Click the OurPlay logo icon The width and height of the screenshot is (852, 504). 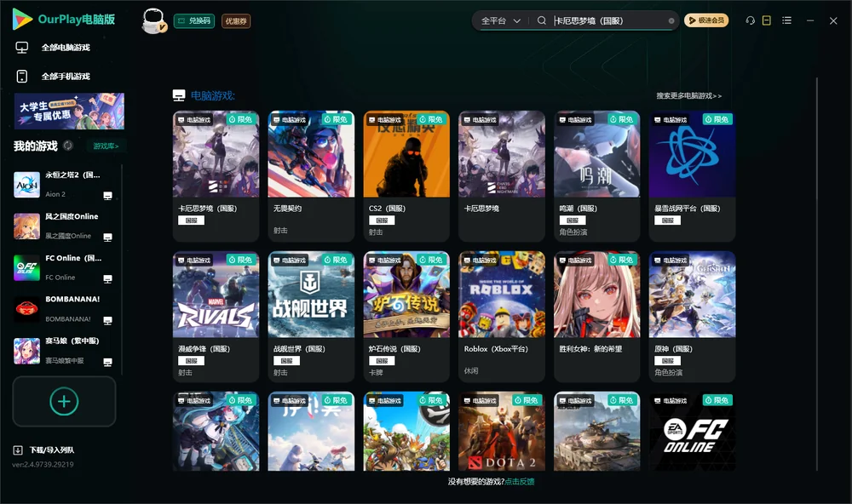[22, 20]
